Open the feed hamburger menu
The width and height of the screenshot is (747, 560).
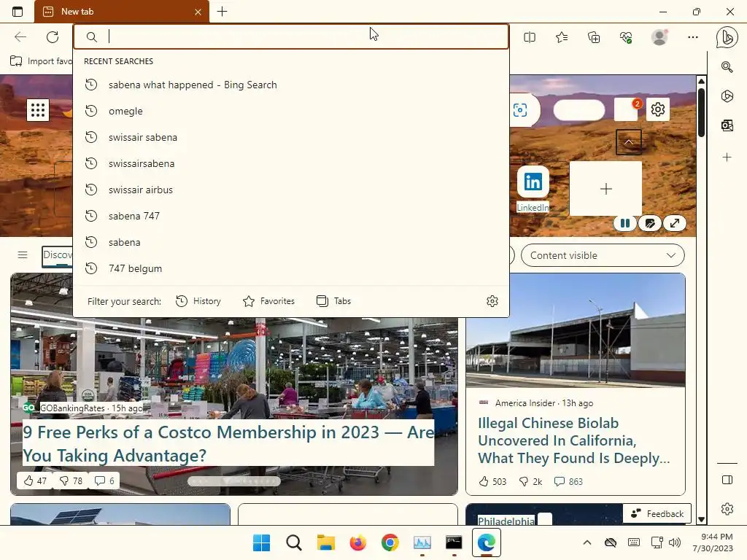tap(23, 254)
